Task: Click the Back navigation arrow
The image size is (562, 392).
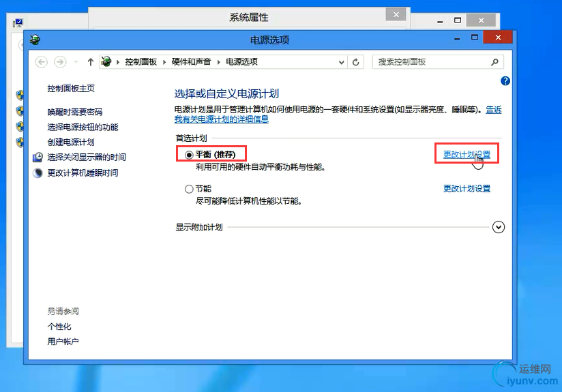Action: coord(41,62)
